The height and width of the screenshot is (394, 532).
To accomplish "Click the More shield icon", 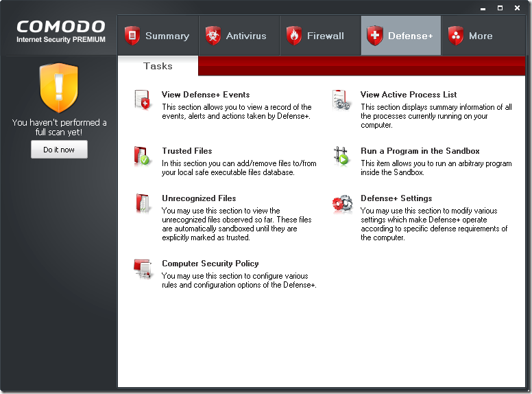I will tap(456, 36).
